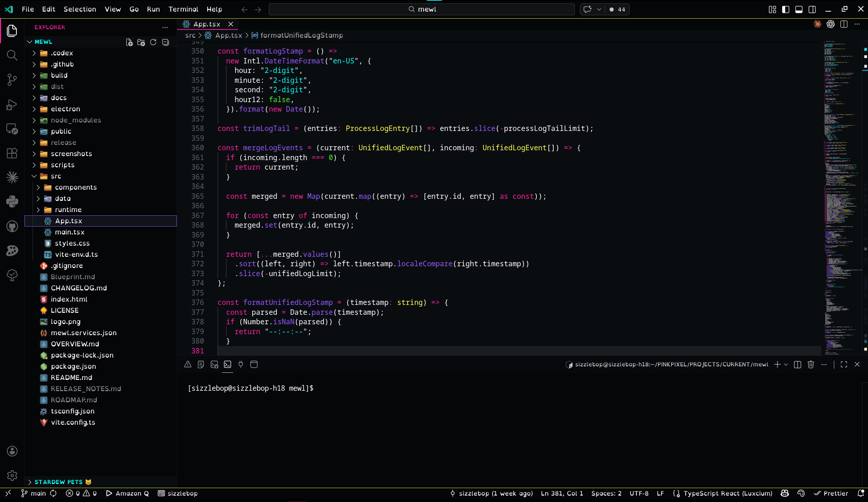The width and height of the screenshot is (868, 502).
Task: Open the Extensions view
Action: (x=12, y=153)
